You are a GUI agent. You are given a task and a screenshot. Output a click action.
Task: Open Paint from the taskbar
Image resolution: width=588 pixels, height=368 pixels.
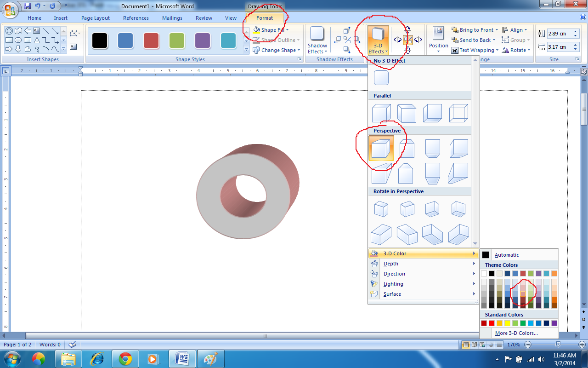[211, 358]
